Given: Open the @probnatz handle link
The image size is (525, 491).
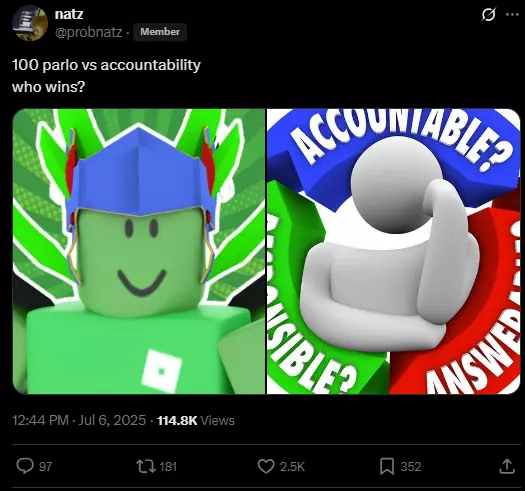Looking at the screenshot, I should point(88,32).
